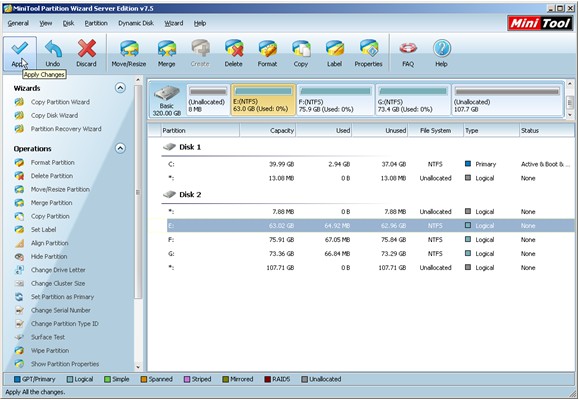Screen dimensions: 579x400
Task: Sort by the Capacity column header
Action: 268,130
